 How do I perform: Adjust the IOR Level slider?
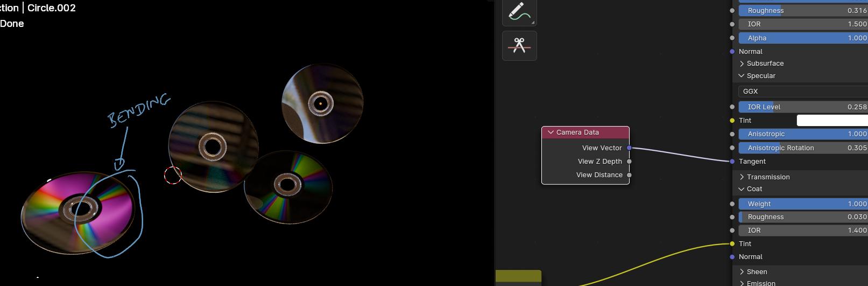803,107
